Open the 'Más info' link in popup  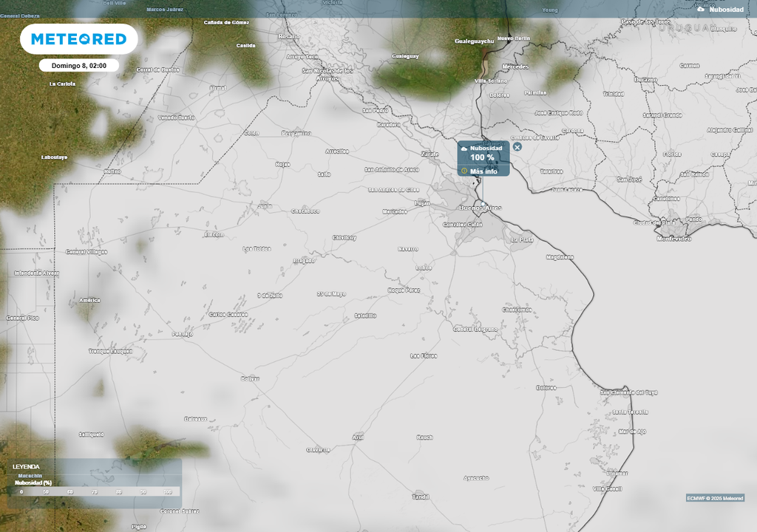pyautogui.click(x=483, y=171)
